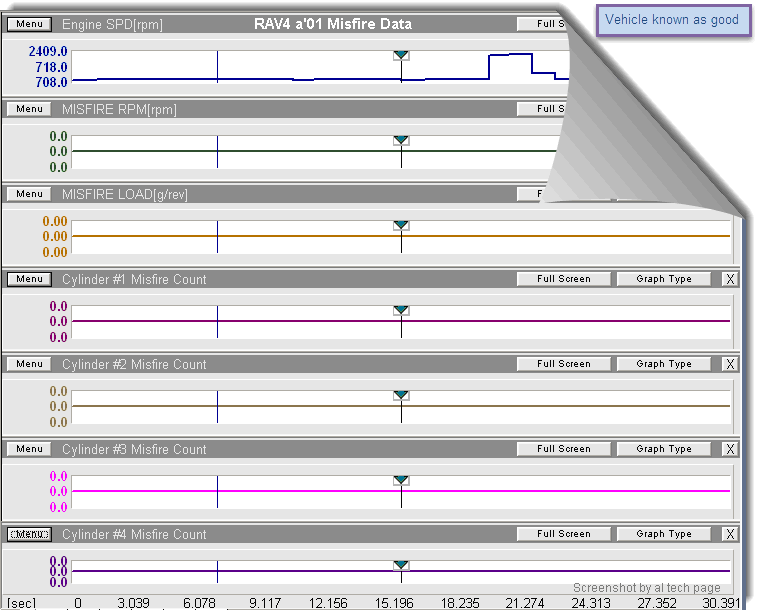
Task: Show Cylinder #1 Misfire Count full screen
Action: (563, 279)
